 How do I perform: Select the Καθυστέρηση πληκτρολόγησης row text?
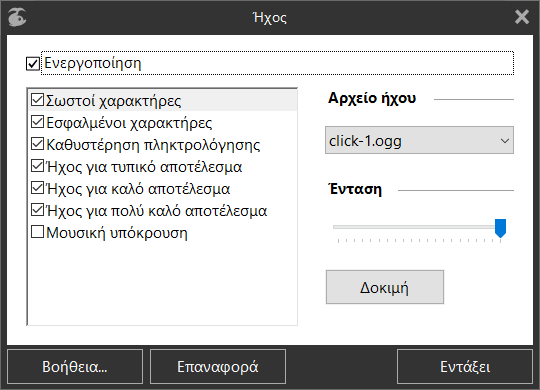(153, 145)
